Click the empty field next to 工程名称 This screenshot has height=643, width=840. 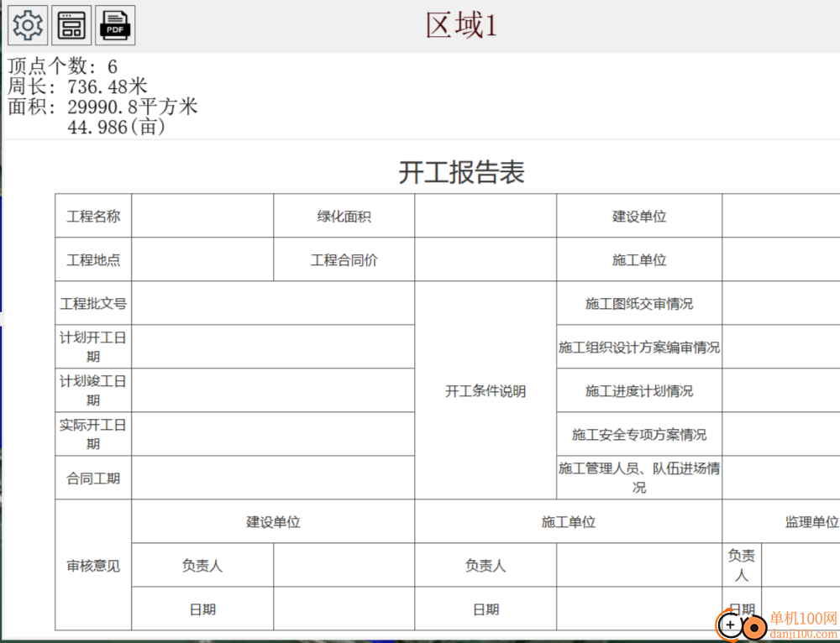[202, 216]
